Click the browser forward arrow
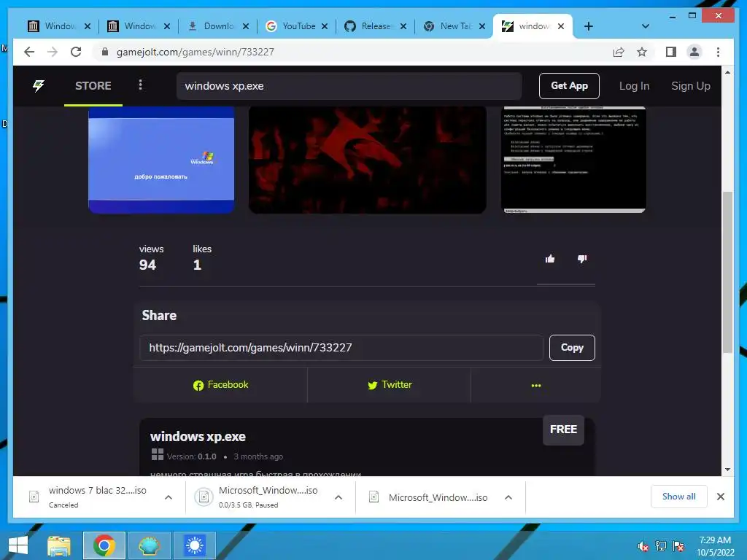The height and width of the screenshot is (560, 747). [x=53, y=52]
